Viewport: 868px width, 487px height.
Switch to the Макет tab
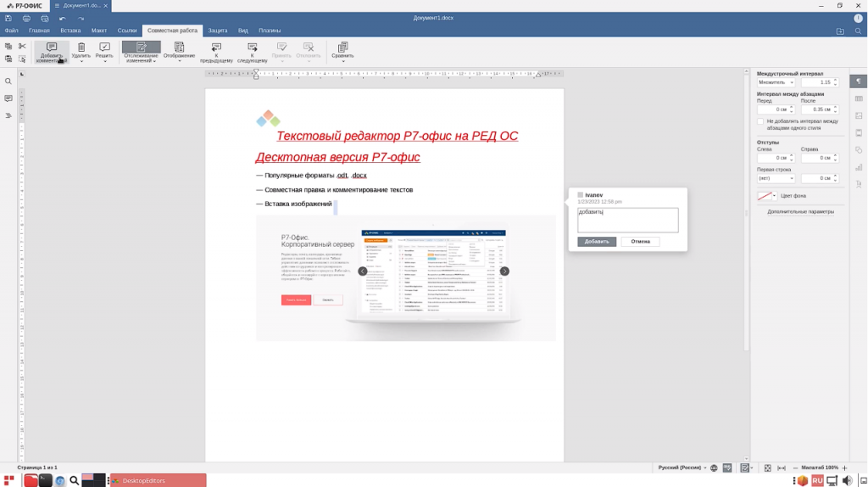tap(99, 31)
